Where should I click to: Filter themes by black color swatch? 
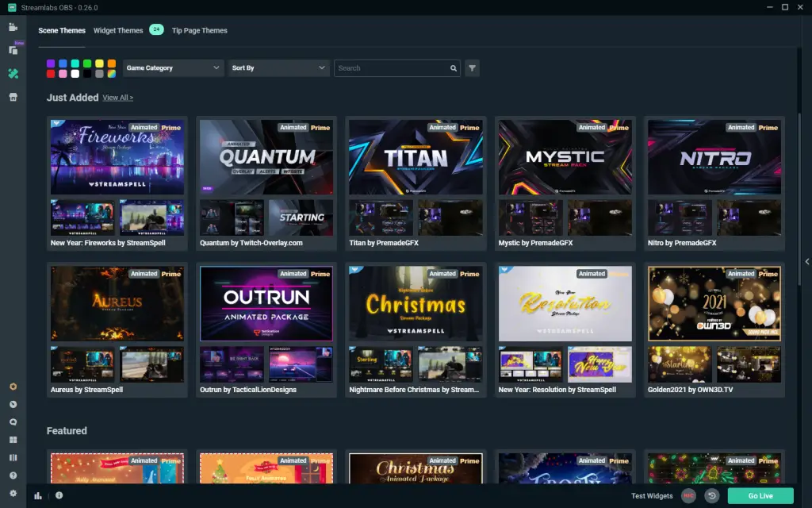(87, 74)
